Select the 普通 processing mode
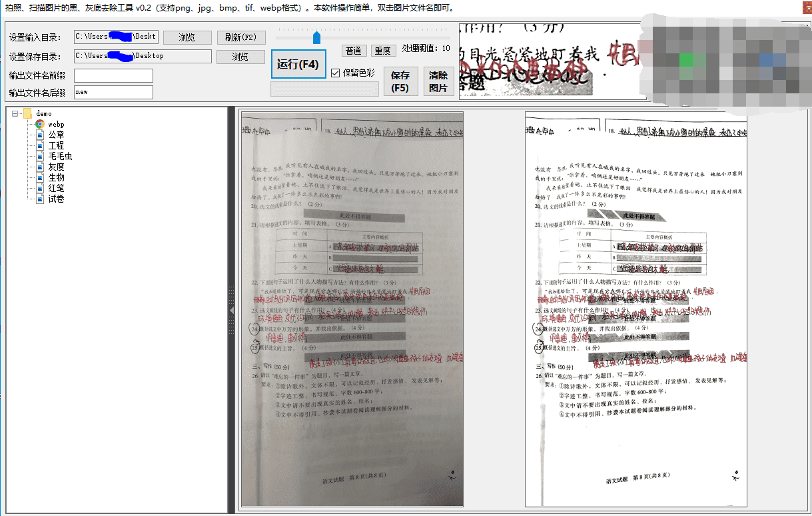 click(354, 50)
